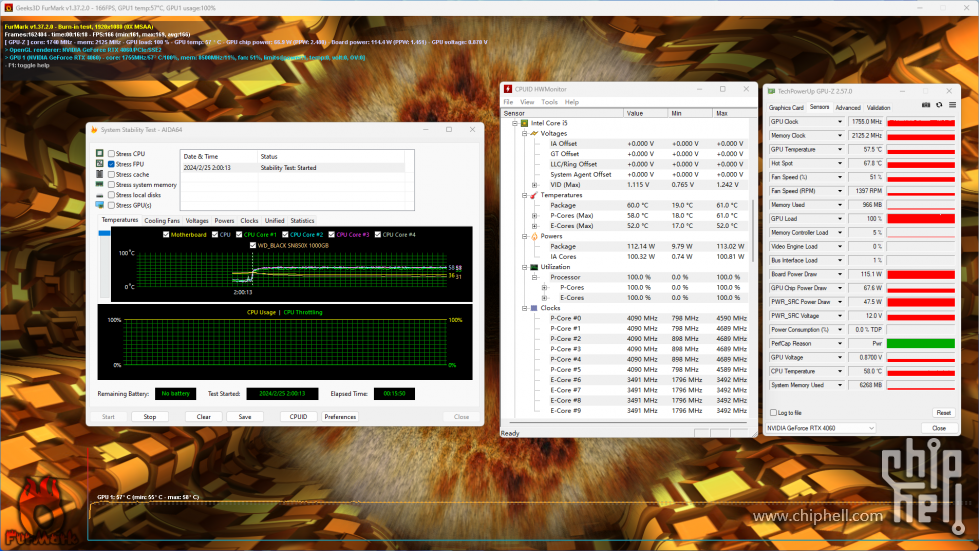Image resolution: width=979 pixels, height=551 pixels.
Task: Click the Value column header in HWMonitor
Action: (x=646, y=114)
